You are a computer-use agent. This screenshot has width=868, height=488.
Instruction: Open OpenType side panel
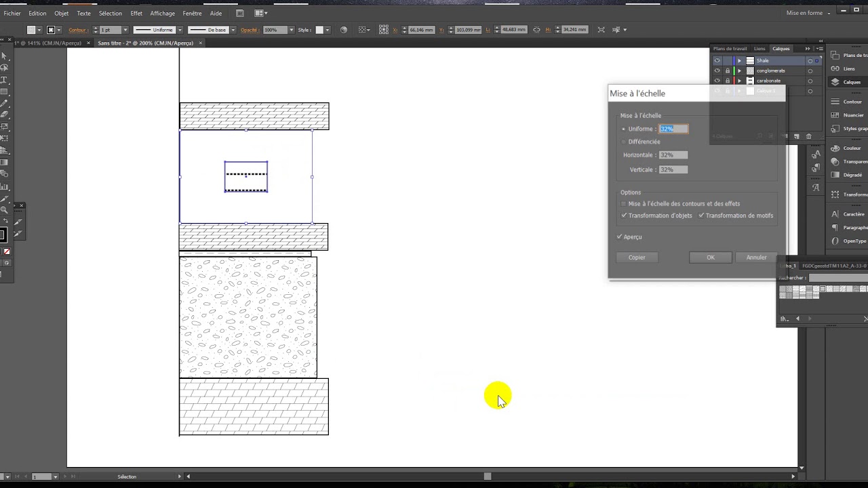[x=849, y=241]
